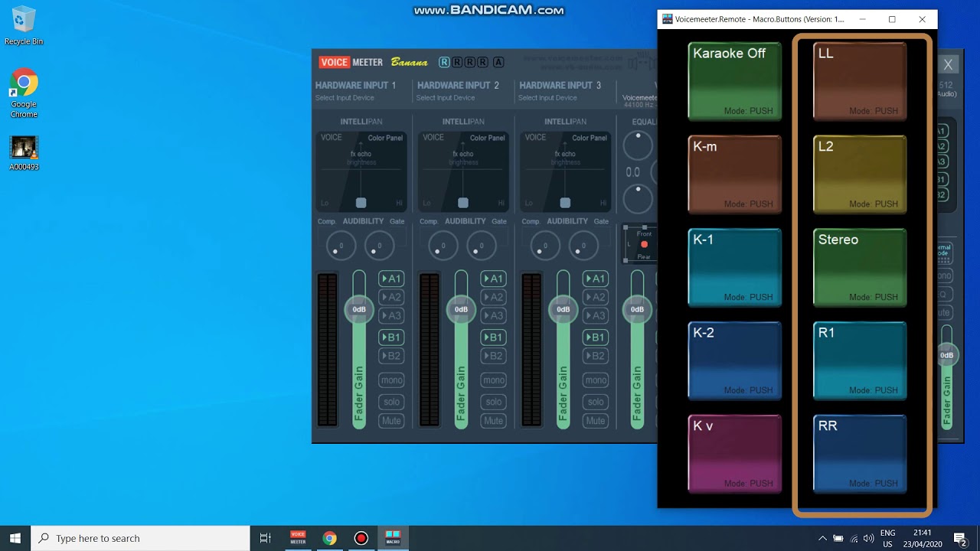980x551 pixels.
Task: Click the HARDWARE INPUT 2 strip title
Action: [x=458, y=85]
